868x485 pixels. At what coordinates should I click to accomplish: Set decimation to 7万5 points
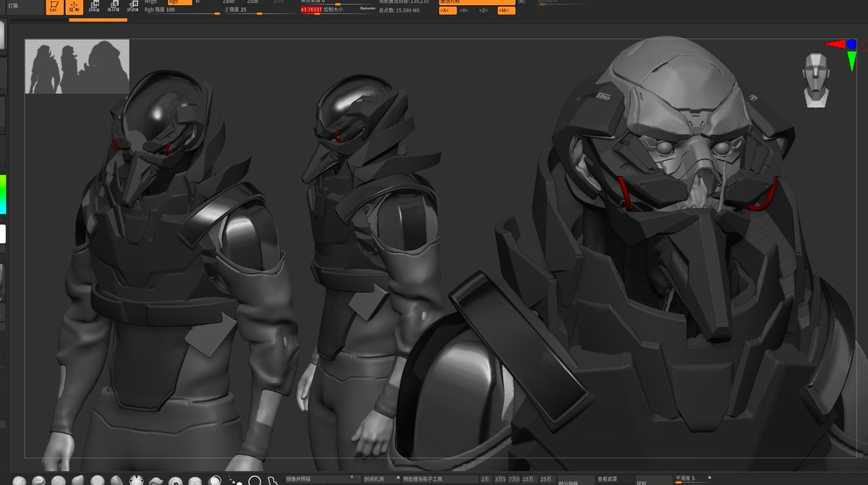[514, 479]
